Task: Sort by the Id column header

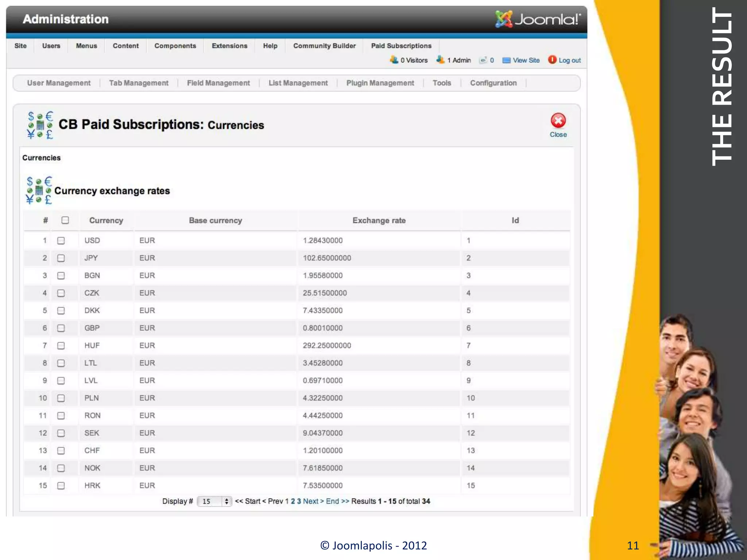Action: (x=515, y=221)
